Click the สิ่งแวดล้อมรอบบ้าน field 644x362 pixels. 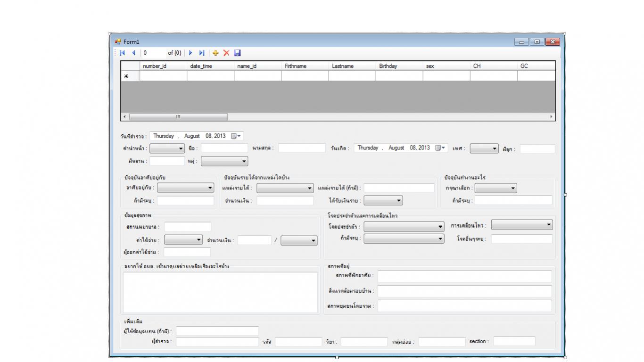tap(464, 291)
